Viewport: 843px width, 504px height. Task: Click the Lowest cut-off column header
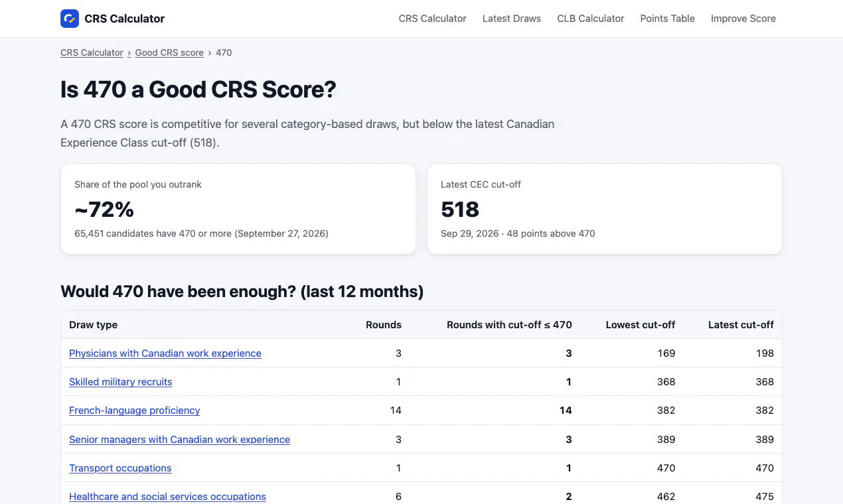coord(641,325)
